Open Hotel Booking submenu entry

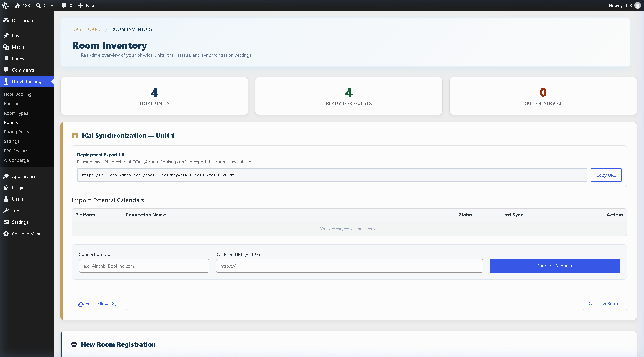click(18, 94)
